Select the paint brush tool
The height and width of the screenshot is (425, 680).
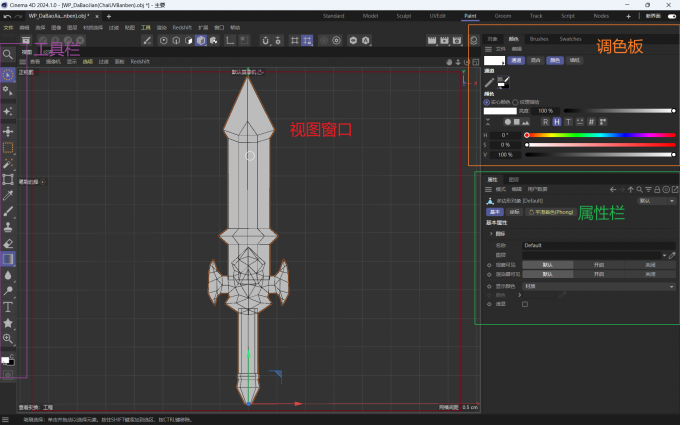[8, 211]
